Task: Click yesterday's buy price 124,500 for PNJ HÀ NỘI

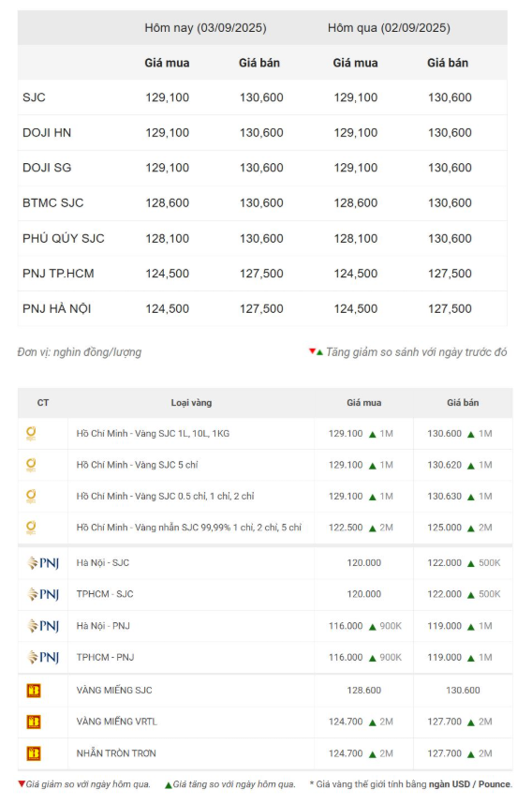Action: pos(356,308)
